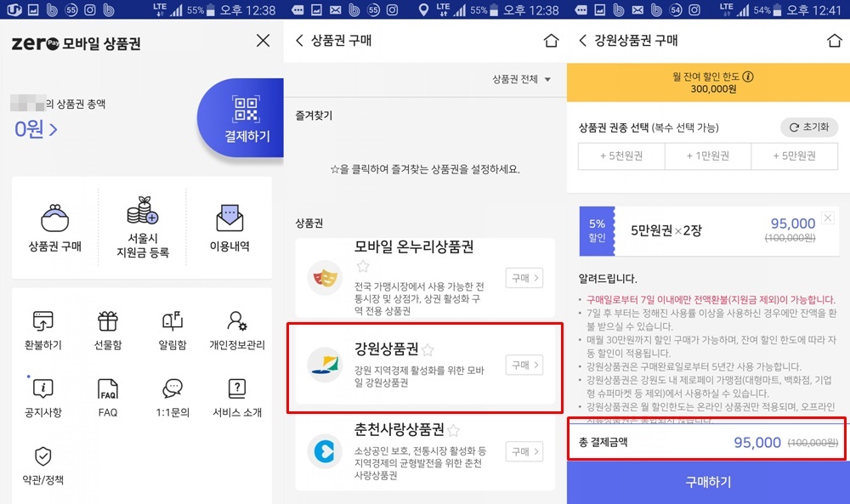Select 강원상품권 title text

[x=386, y=348]
